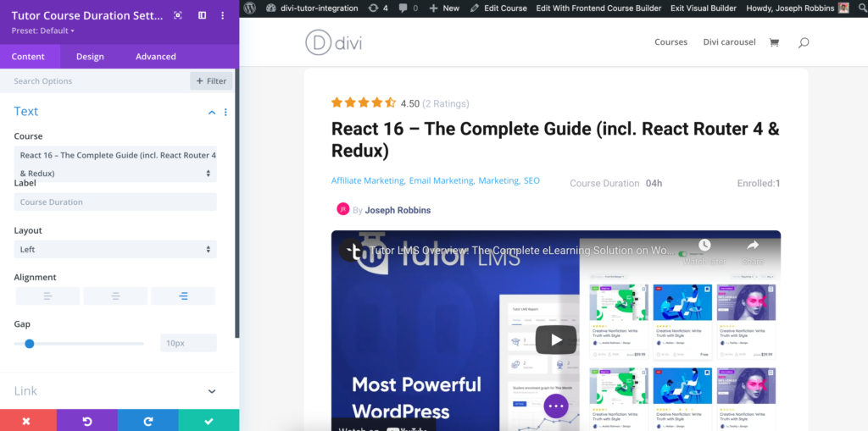Open the divi-tutor-integration site menu

(x=312, y=8)
